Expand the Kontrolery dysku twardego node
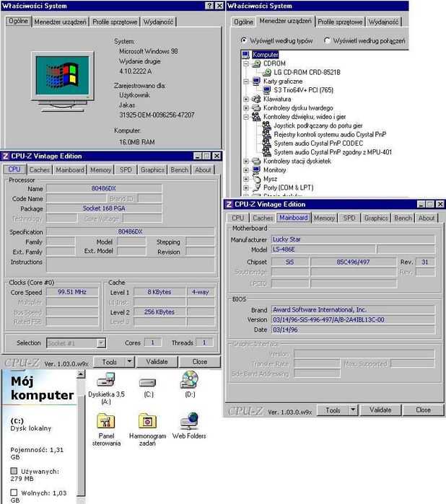446x504 pixels. (x=246, y=108)
